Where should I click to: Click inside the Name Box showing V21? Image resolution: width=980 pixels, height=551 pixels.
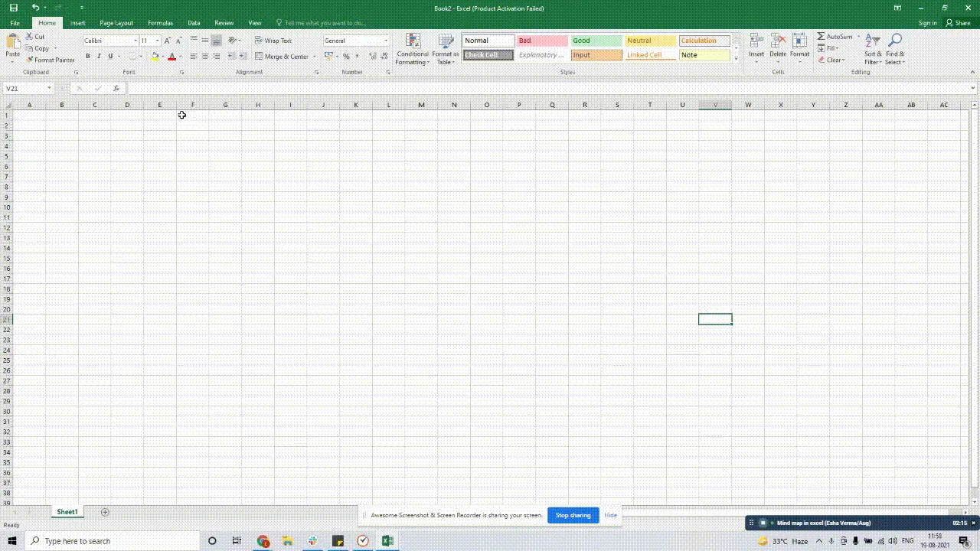[x=24, y=88]
